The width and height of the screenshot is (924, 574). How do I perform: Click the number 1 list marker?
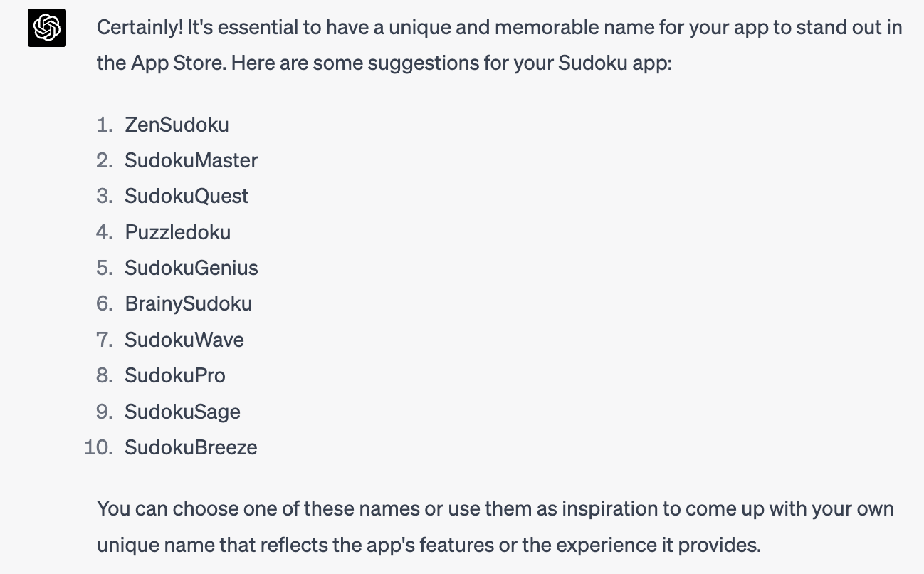[x=104, y=125]
